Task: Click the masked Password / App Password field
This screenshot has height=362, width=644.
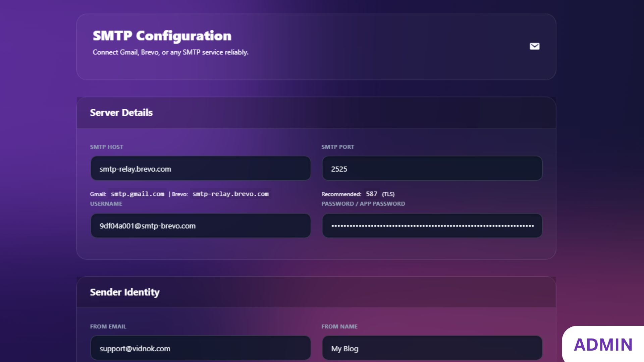Action: tap(432, 226)
